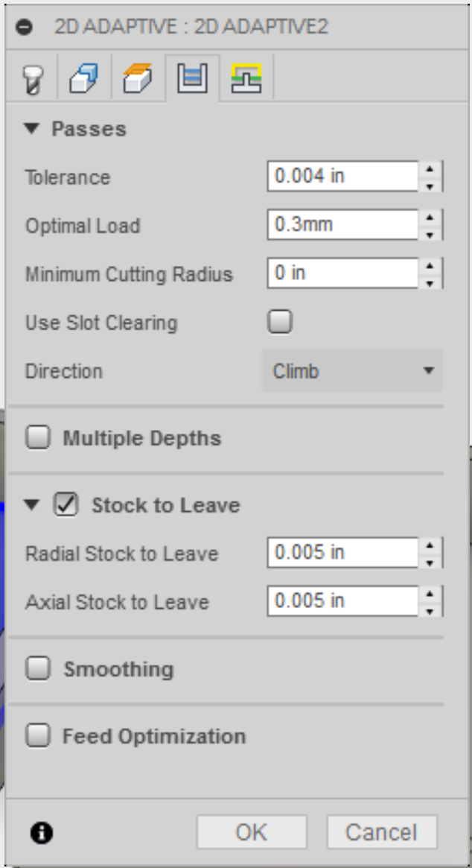Increase Tolerance with up arrow

(x=430, y=170)
